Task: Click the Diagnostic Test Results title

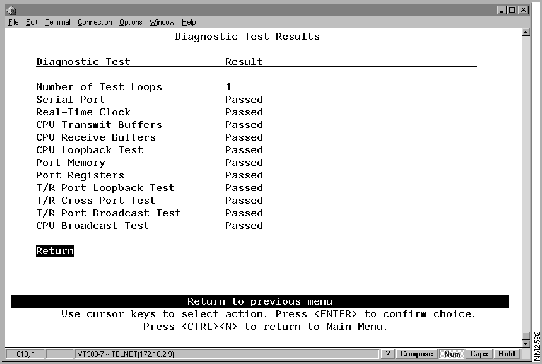Action: pyautogui.click(x=247, y=37)
